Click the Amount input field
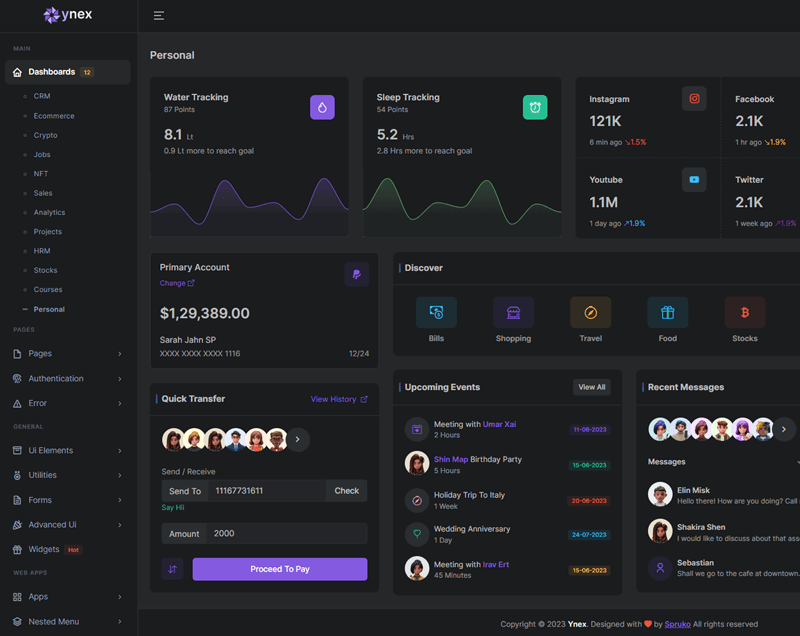The width and height of the screenshot is (800, 636). coord(287,533)
